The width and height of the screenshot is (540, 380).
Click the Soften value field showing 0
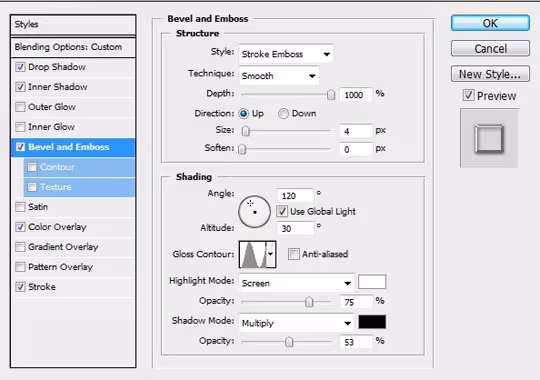356,149
